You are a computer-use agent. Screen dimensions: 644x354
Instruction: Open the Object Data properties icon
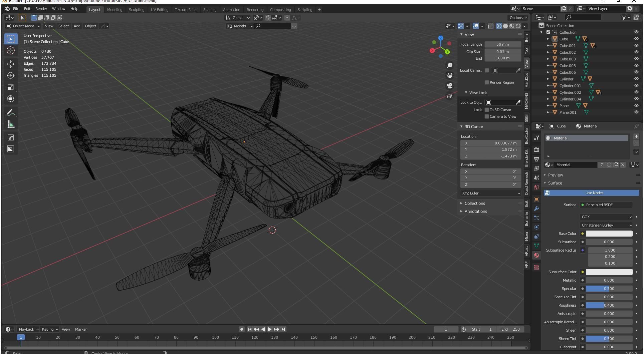(x=536, y=246)
